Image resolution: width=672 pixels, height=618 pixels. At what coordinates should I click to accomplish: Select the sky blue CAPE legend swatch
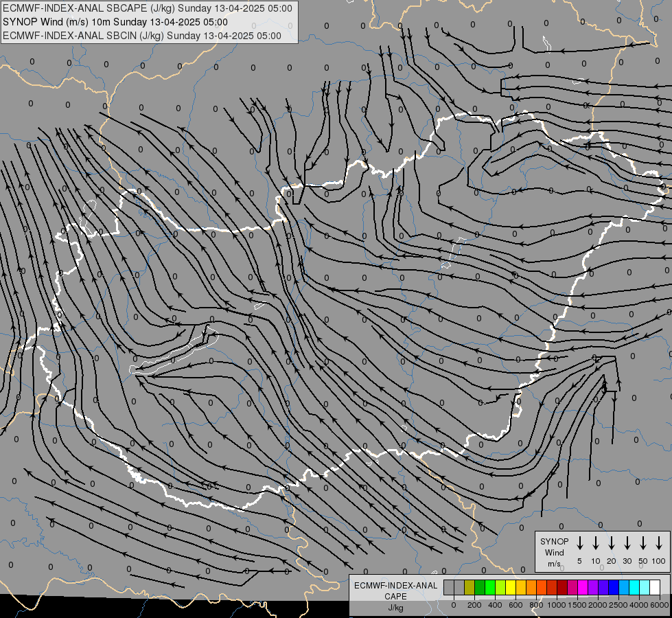coord(623,587)
